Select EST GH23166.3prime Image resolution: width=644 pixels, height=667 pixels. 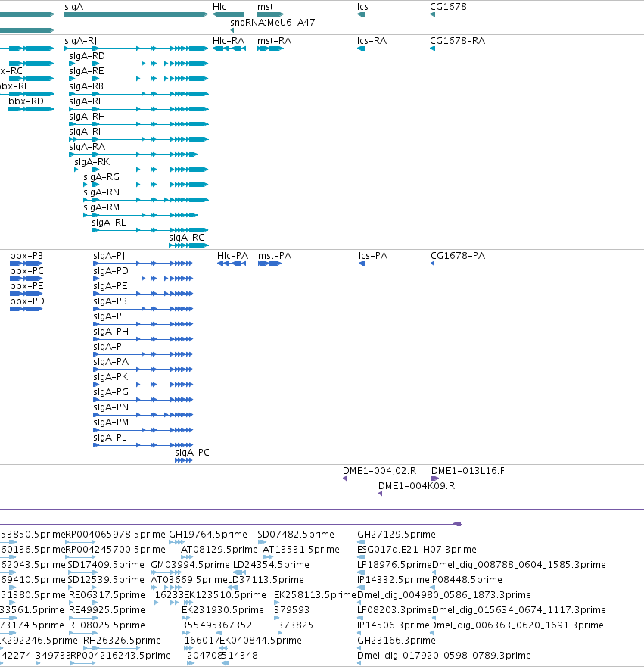point(359,648)
